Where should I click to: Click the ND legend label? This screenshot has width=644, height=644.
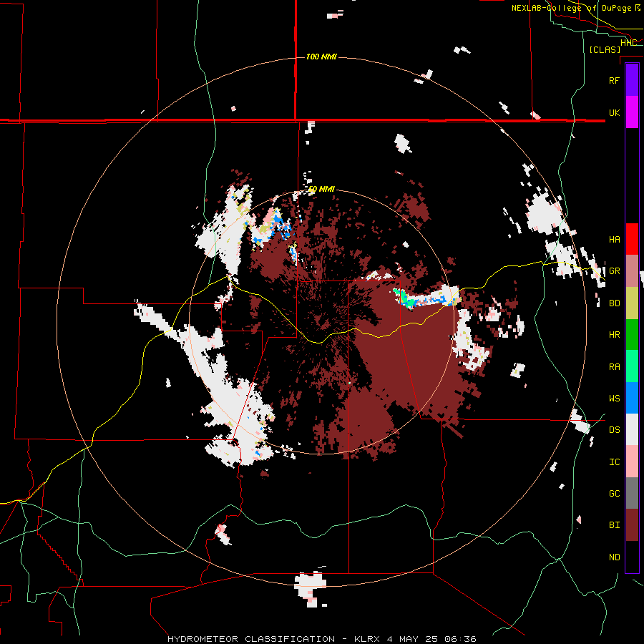click(614, 557)
